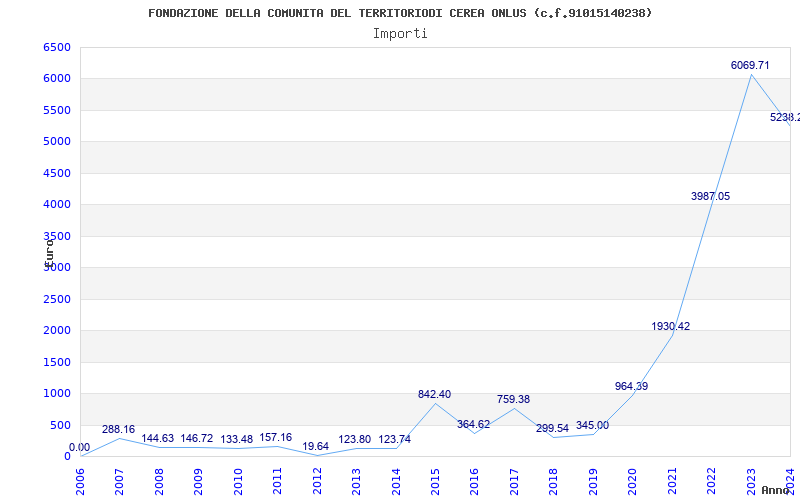Click data label 1930.42

(x=670, y=327)
